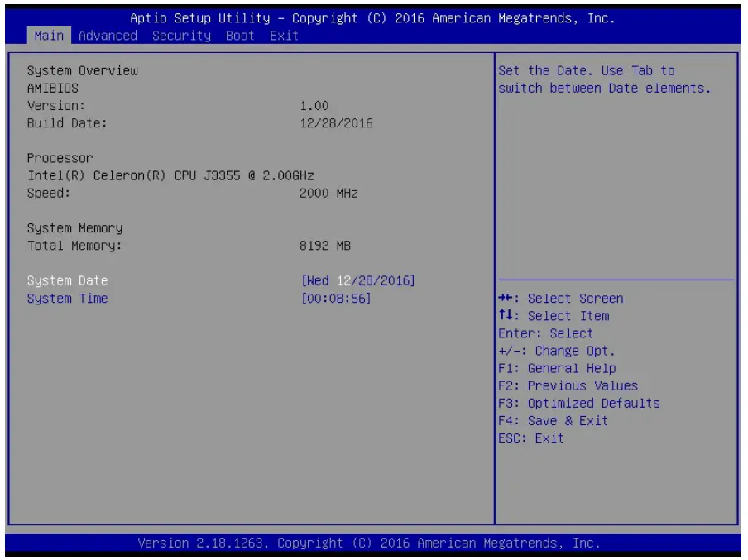Open the Advanced tab
The width and height of the screenshot is (748, 560).
(108, 36)
